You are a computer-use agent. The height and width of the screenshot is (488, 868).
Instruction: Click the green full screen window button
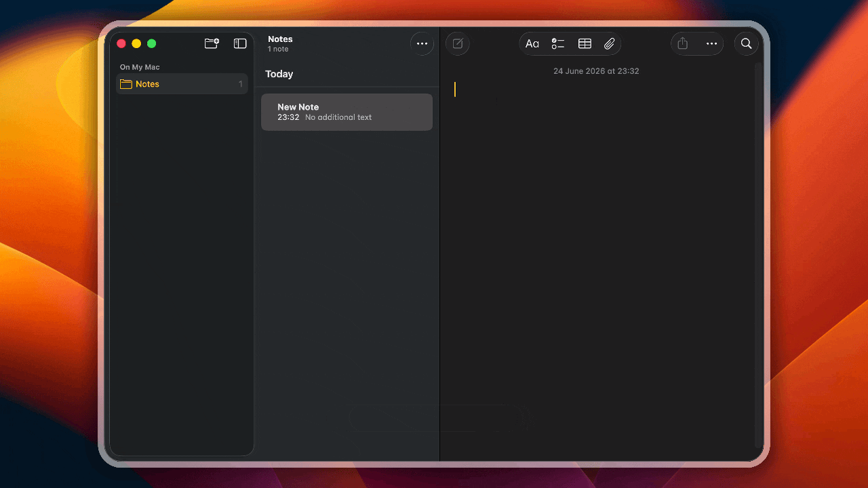[x=152, y=43]
